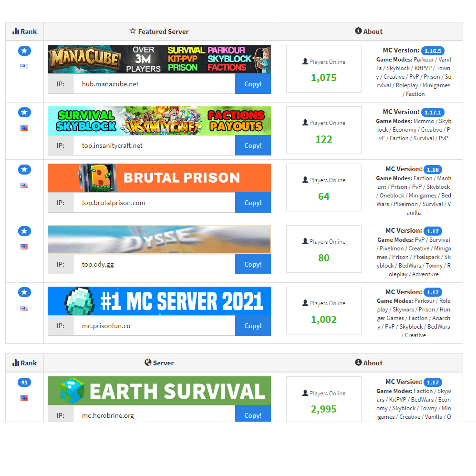
Task: Click the About header text in lower table
Action: pyautogui.click(x=373, y=363)
